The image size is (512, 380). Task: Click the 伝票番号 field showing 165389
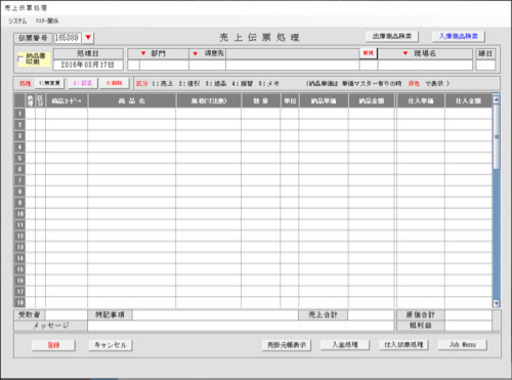[67, 38]
